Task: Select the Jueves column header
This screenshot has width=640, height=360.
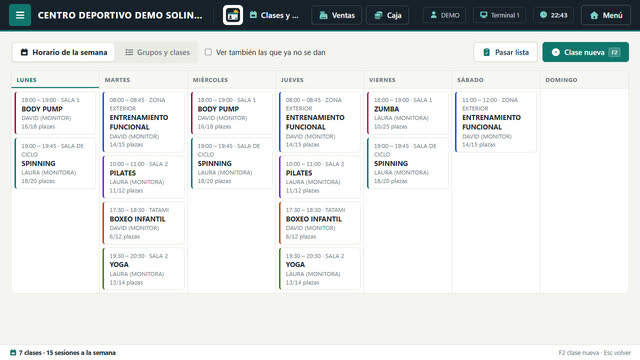Action: point(320,80)
